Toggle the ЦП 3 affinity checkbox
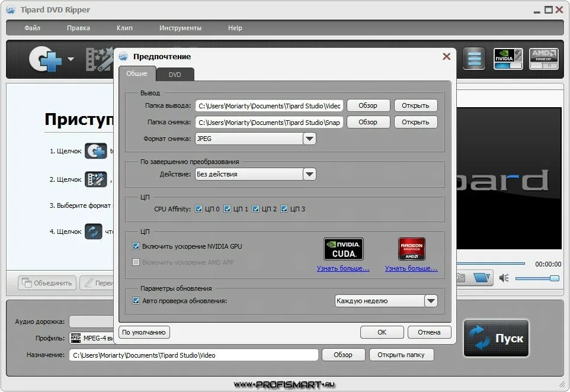This screenshot has height=392, width=570. coord(284,209)
